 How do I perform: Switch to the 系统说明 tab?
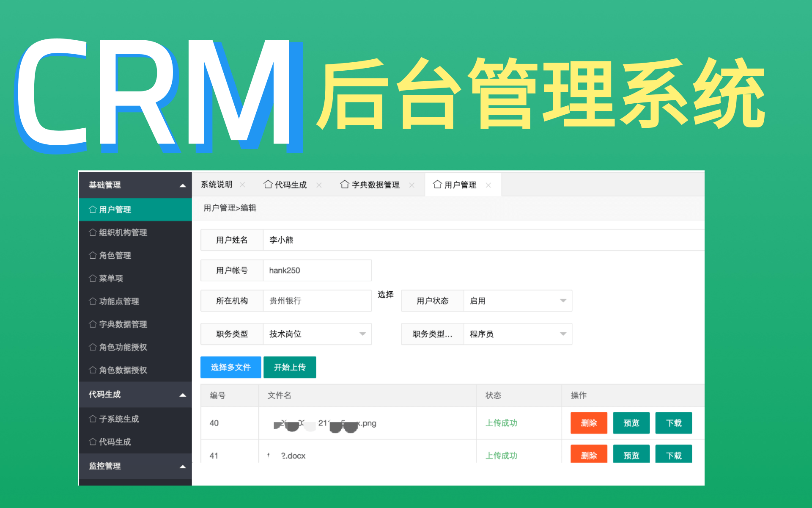[x=217, y=185]
